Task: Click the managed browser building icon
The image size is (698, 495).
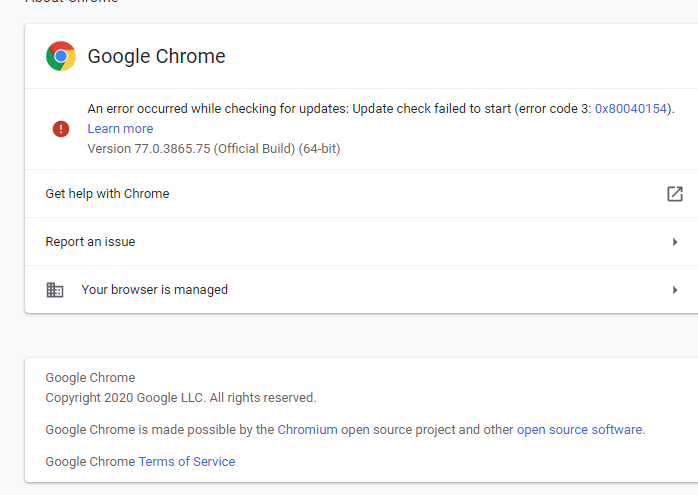Action: point(55,290)
